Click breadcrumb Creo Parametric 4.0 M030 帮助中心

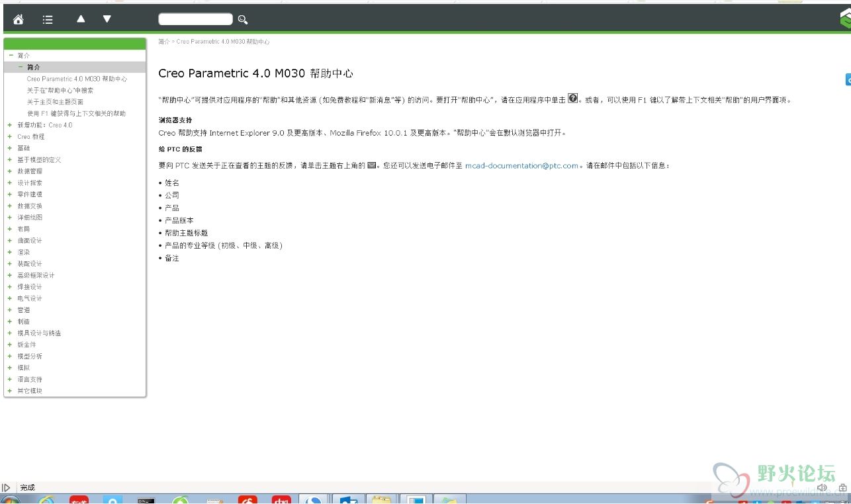223,42
